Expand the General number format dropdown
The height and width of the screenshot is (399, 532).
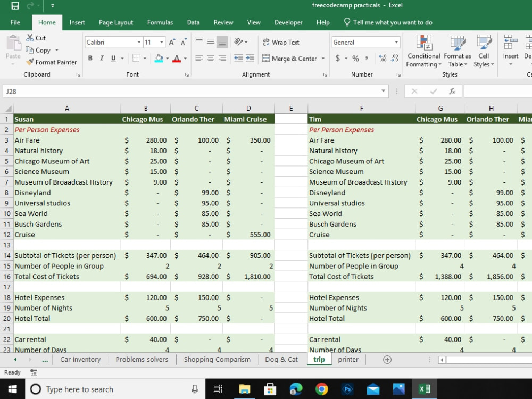[x=396, y=43]
